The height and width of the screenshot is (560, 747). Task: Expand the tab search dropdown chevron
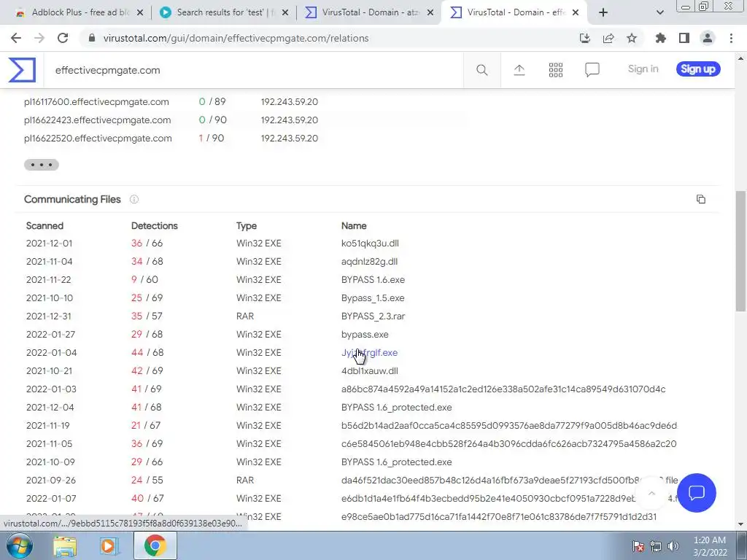(659, 13)
